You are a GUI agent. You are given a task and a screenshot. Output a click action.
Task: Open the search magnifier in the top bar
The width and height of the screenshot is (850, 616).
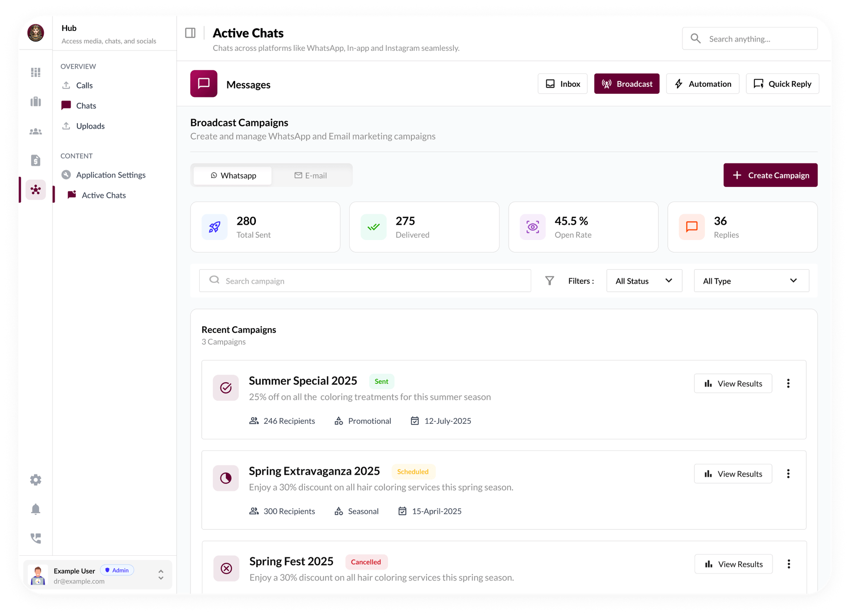pos(695,39)
